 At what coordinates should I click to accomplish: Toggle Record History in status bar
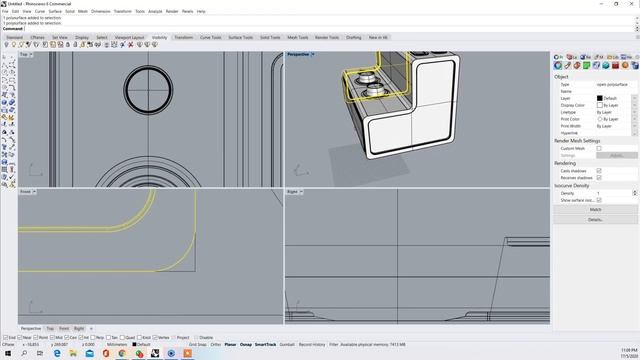click(x=312, y=345)
